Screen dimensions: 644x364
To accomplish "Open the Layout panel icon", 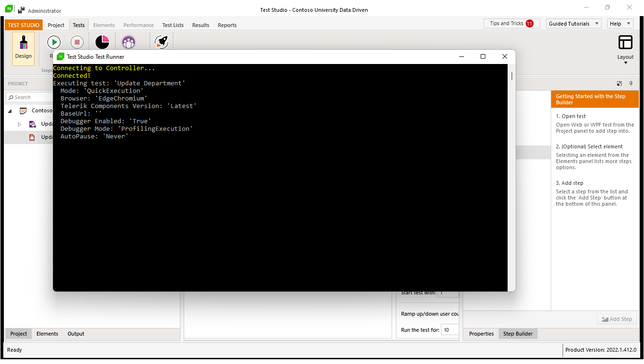I will [x=626, y=42].
